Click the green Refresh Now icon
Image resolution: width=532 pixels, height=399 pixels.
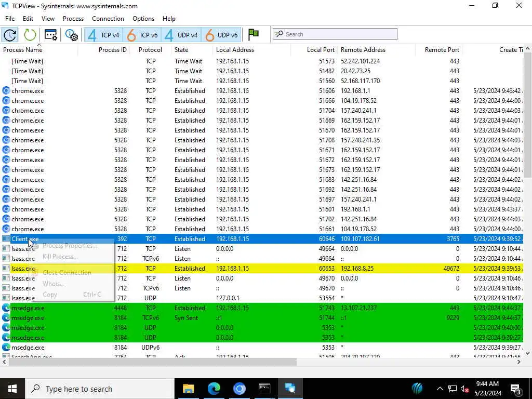coord(30,35)
